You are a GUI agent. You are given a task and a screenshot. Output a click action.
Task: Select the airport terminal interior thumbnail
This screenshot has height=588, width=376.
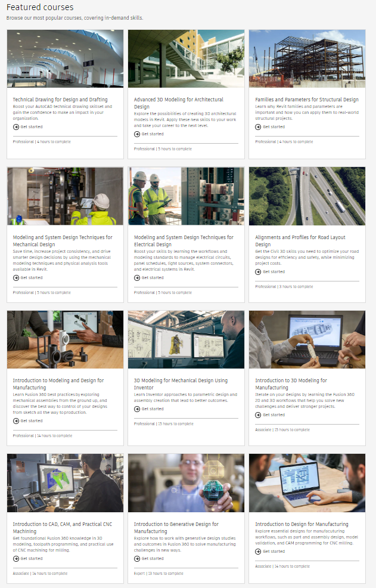[65, 59]
